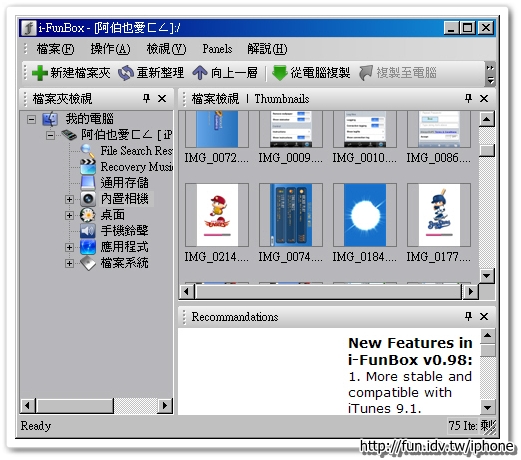Collapse the 我的電腦 tree node
This screenshot has width=521, height=460.
tap(31, 119)
